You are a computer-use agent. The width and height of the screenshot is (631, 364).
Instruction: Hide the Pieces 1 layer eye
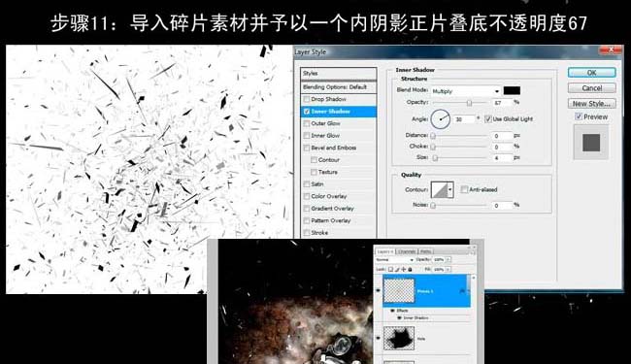coord(378,290)
